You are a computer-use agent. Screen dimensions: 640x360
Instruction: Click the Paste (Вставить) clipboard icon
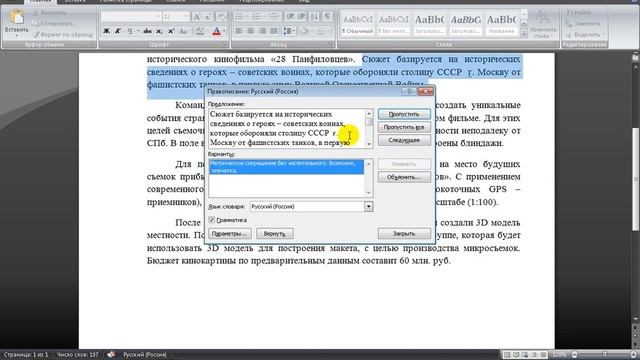pyautogui.click(x=16, y=18)
